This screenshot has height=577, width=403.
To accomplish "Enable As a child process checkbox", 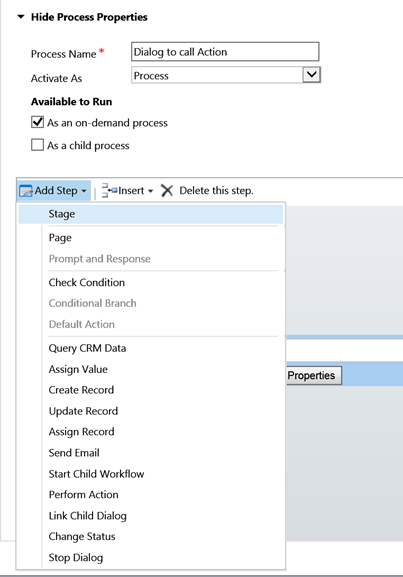I will (38, 145).
